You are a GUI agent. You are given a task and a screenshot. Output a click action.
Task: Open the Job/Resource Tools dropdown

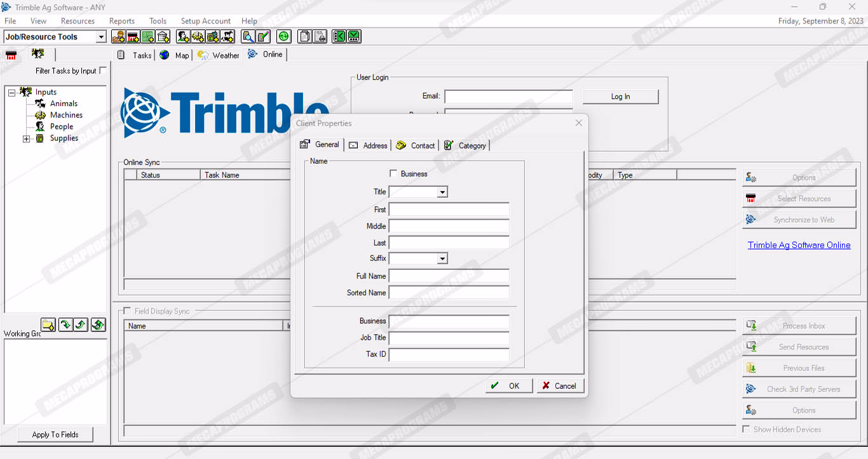click(101, 37)
